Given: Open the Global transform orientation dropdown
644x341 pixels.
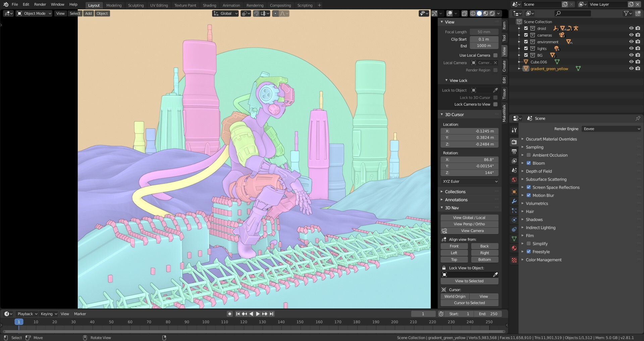Looking at the screenshot, I should click(x=225, y=13).
